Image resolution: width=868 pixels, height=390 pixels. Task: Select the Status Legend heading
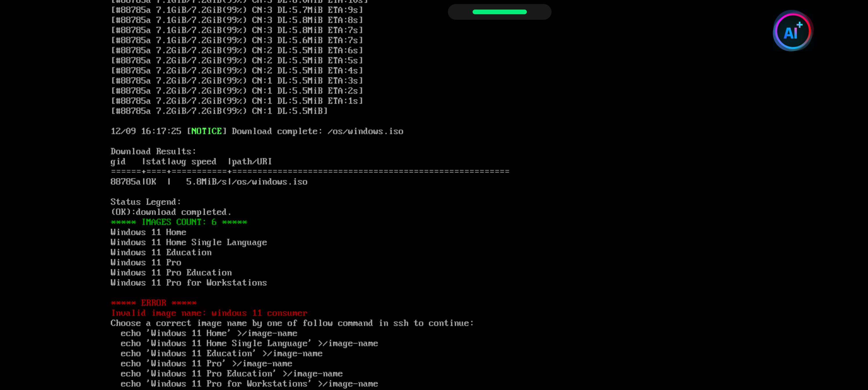pyautogui.click(x=146, y=202)
